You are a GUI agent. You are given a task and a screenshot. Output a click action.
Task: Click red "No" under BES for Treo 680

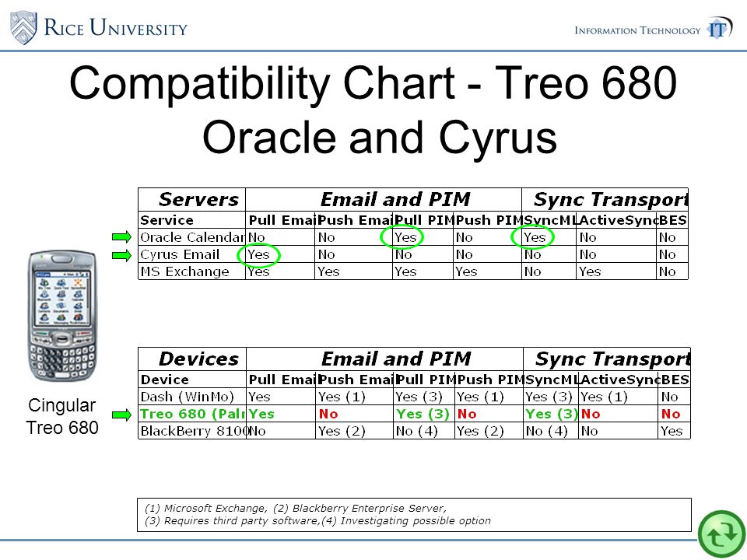tap(671, 414)
